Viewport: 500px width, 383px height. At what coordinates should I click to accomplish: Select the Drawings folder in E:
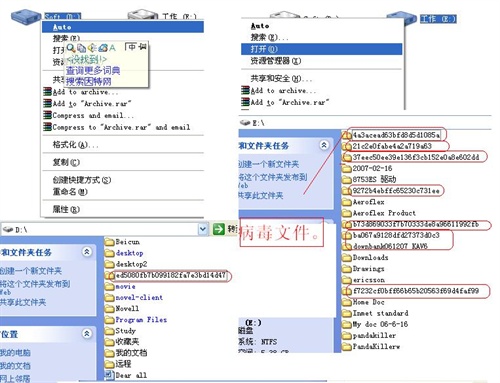point(368,269)
